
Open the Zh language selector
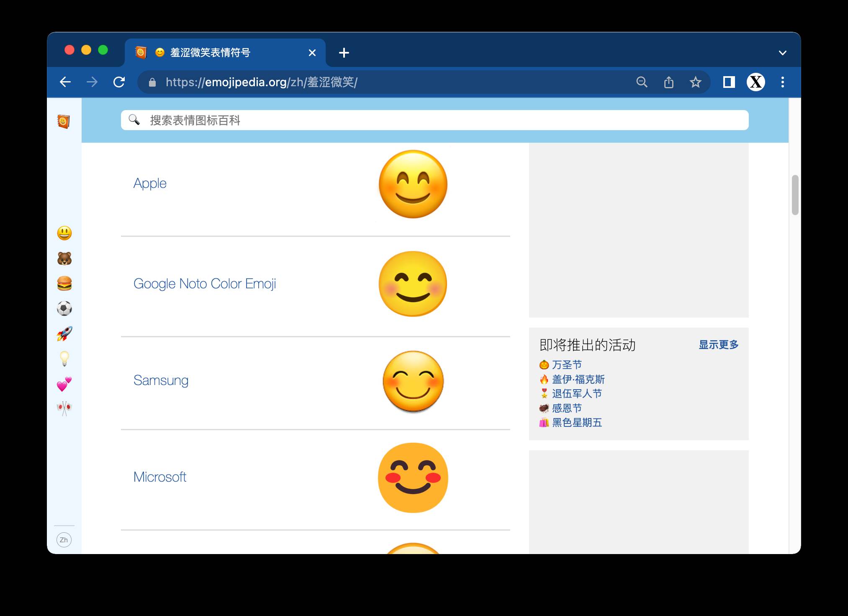(x=64, y=540)
